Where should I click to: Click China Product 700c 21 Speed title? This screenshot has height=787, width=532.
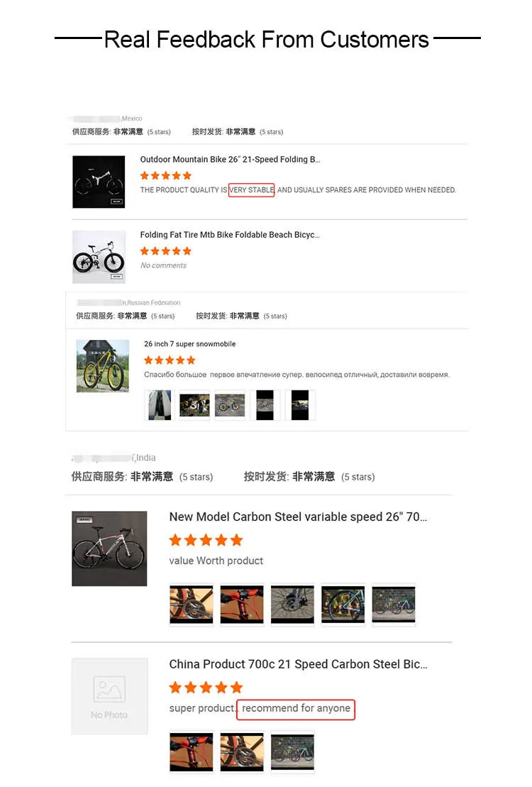298,664
